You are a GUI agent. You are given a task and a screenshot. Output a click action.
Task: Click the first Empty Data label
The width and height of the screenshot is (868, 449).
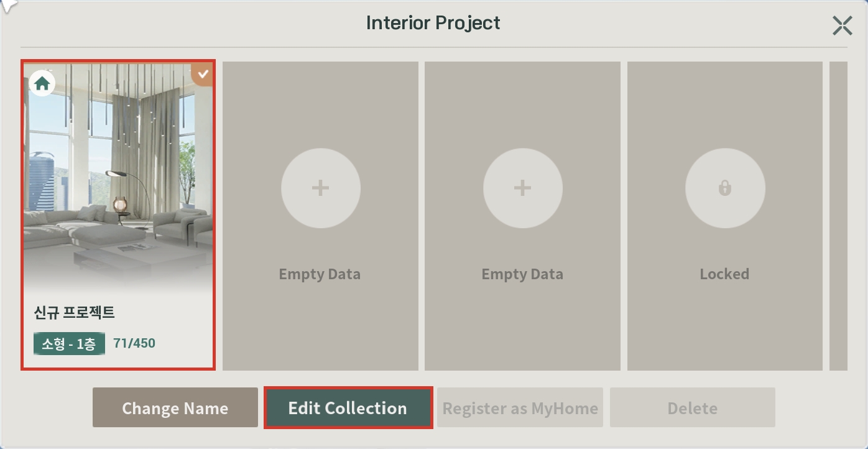(320, 274)
